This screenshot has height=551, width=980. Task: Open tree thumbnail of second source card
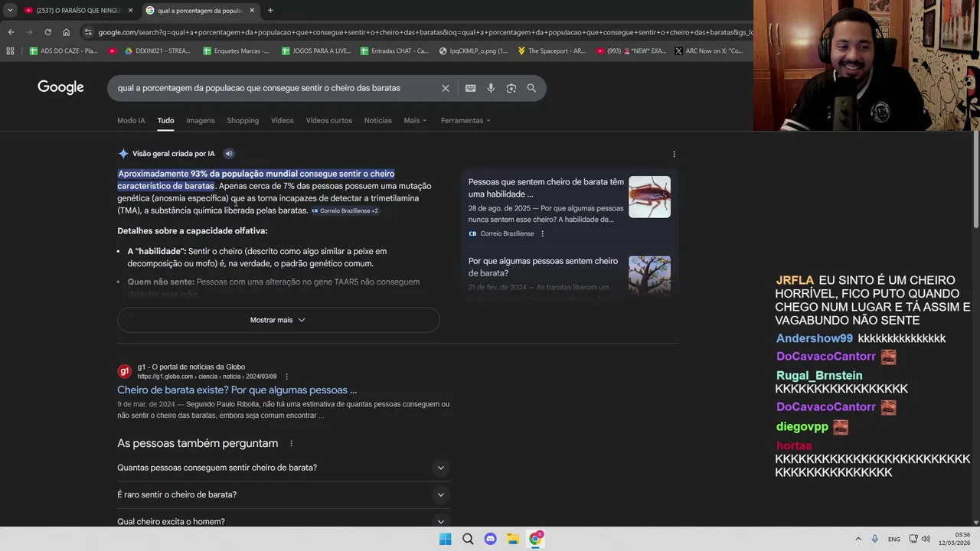tap(649, 275)
